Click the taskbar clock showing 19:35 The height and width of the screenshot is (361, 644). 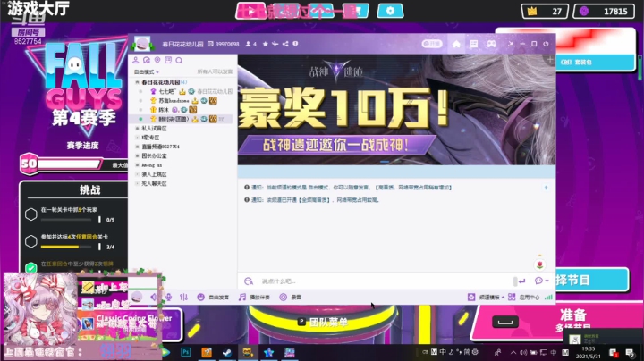pyautogui.click(x=589, y=352)
